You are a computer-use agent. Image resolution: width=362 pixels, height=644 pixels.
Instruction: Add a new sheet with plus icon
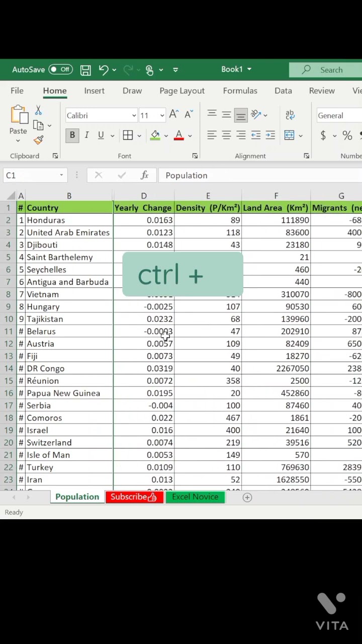pyautogui.click(x=247, y=497)
